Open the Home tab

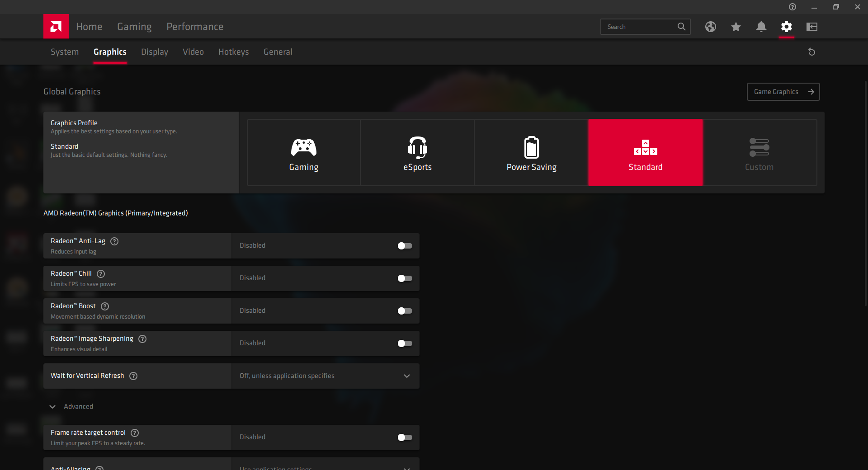point(89,27)
